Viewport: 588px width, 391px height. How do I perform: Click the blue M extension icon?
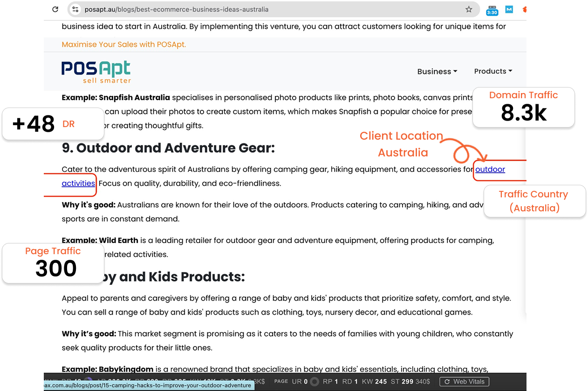click(x=509, y=9)
